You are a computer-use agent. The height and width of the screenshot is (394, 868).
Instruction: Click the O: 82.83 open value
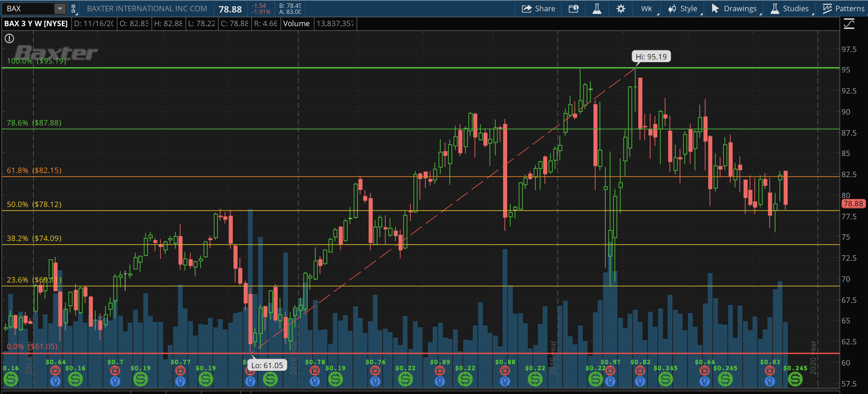pos(134,24)
